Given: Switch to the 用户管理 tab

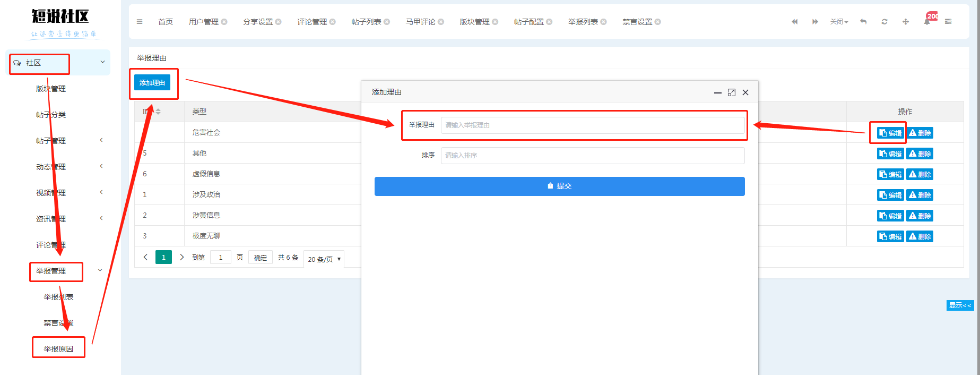Looking at the screenshot, I should [204, 22].
